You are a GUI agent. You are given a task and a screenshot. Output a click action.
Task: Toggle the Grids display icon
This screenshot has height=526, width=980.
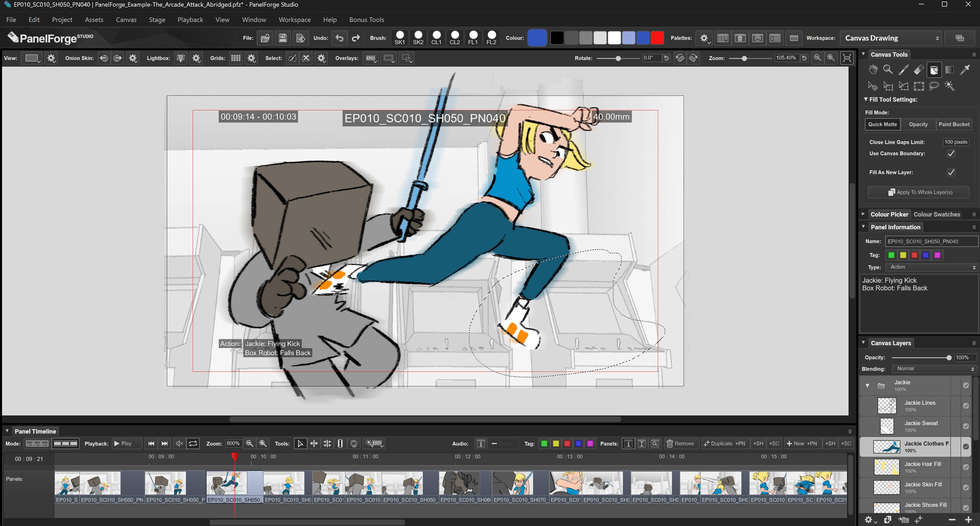click(x=236, y=58)
